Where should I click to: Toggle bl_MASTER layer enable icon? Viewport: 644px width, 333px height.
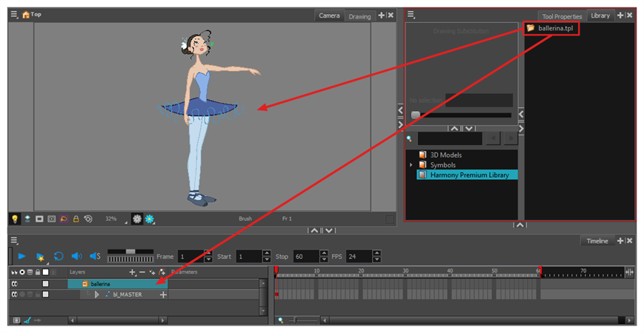pos(14,295)
